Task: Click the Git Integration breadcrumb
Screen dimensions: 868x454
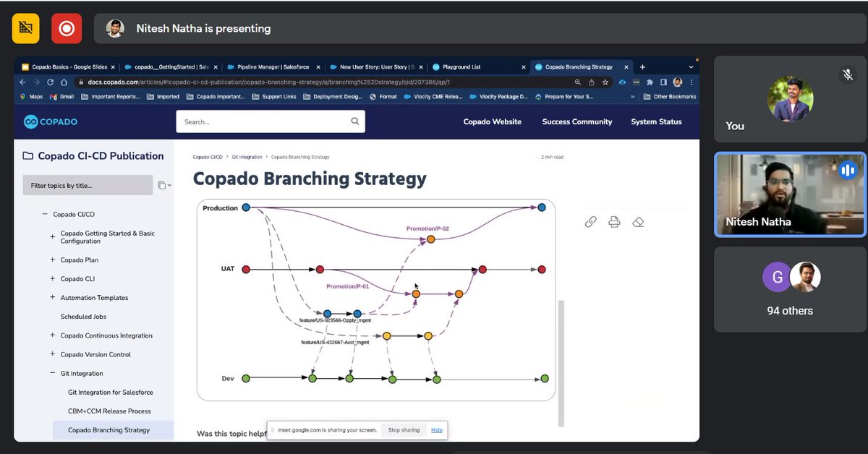Action: 247,157
